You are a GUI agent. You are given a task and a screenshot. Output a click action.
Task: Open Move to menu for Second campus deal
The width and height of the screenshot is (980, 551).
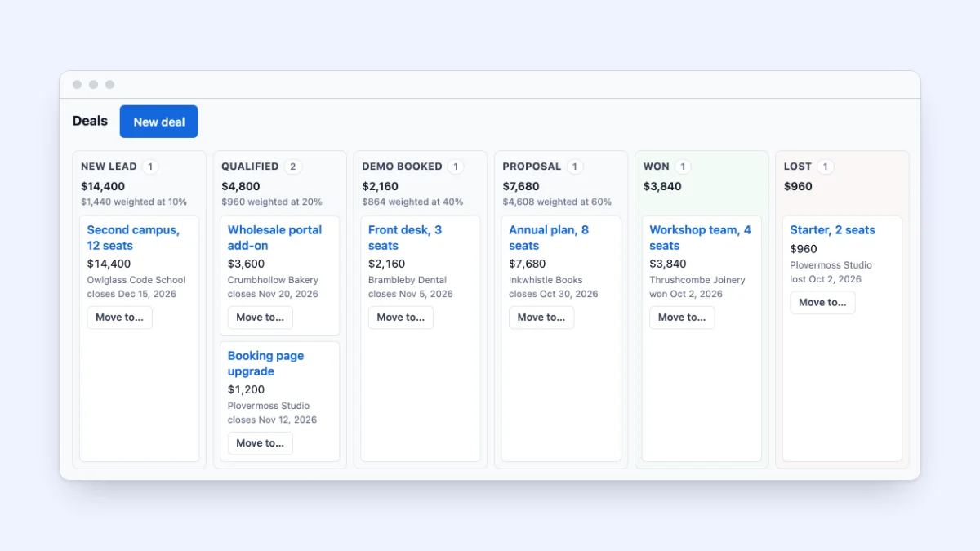119,318
